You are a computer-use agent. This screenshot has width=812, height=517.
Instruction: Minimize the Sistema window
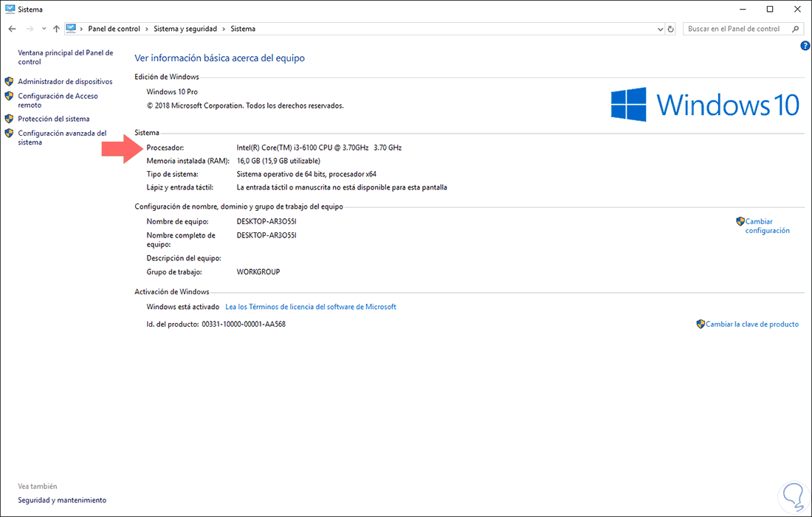743,10
